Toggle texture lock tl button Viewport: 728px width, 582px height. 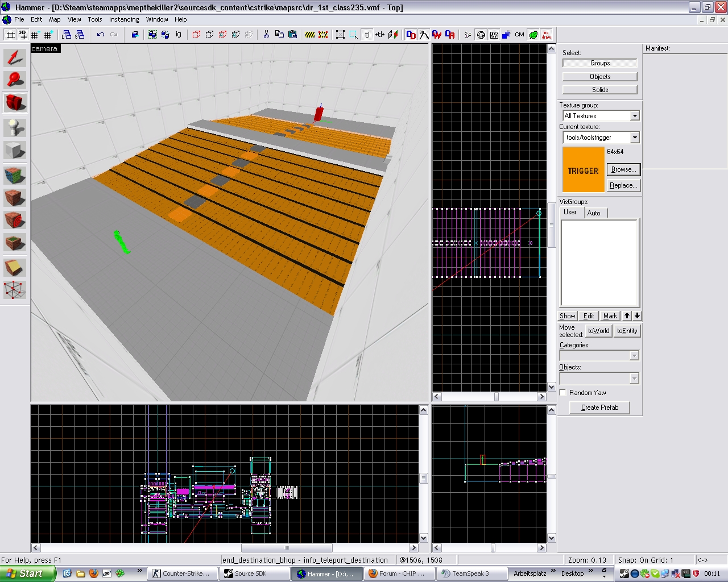click(367, 35)
